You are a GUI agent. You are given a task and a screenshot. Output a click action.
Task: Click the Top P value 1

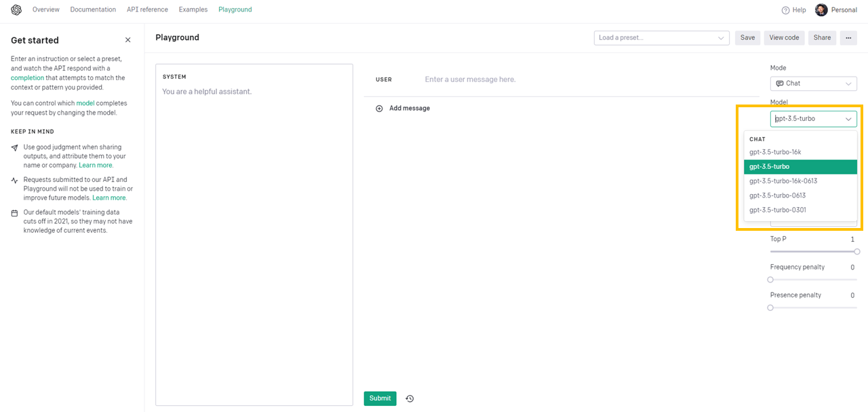click(x=852, y=240)
